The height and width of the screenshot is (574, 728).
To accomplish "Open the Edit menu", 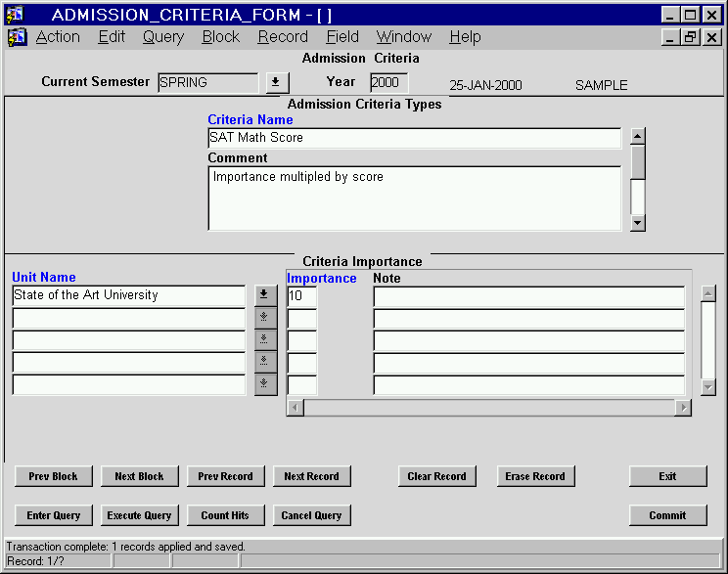I will pyautogui.click(x=112, y=36).
